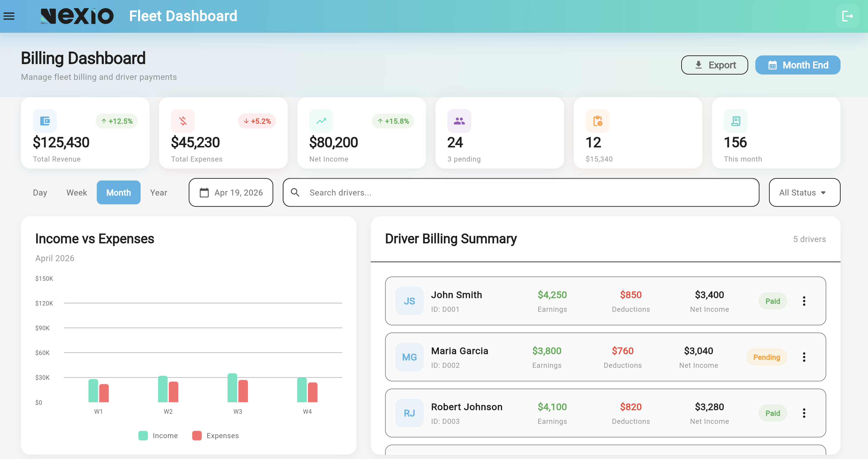Click the '5 drivers' count text
Viewport: 868px width, 459px height.
(809, 239)
